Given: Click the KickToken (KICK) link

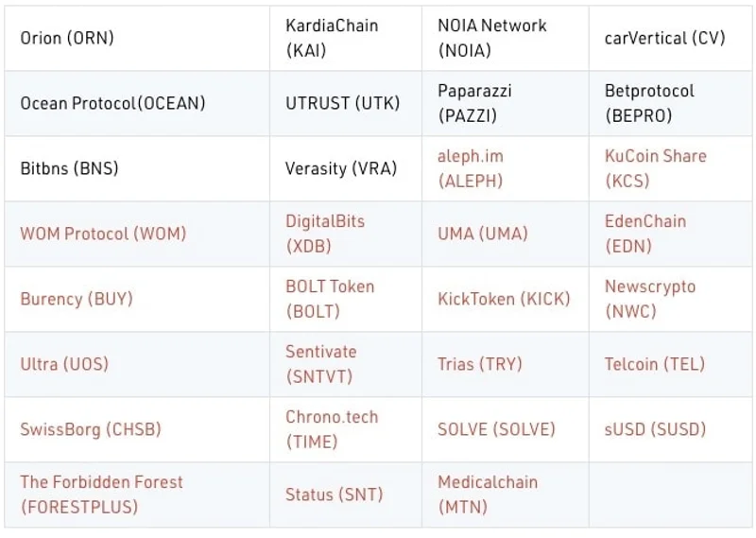Looking at the screenshot, I should 504,299.
